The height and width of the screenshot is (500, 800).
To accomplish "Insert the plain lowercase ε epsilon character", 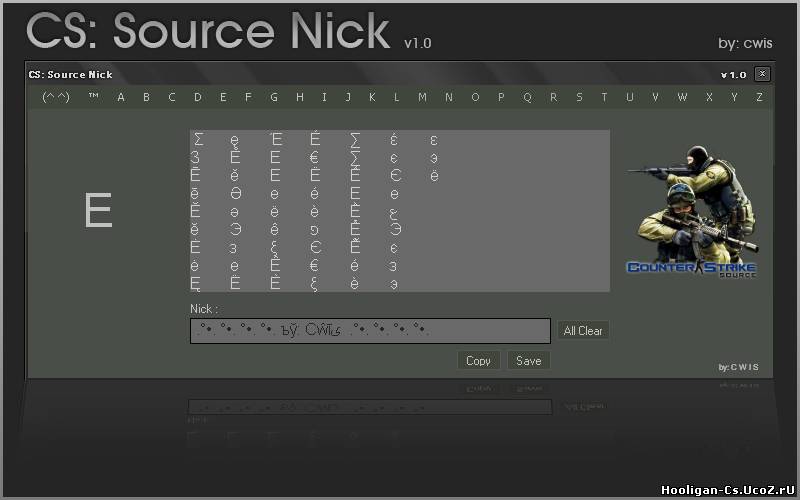I will click(434, 140).
